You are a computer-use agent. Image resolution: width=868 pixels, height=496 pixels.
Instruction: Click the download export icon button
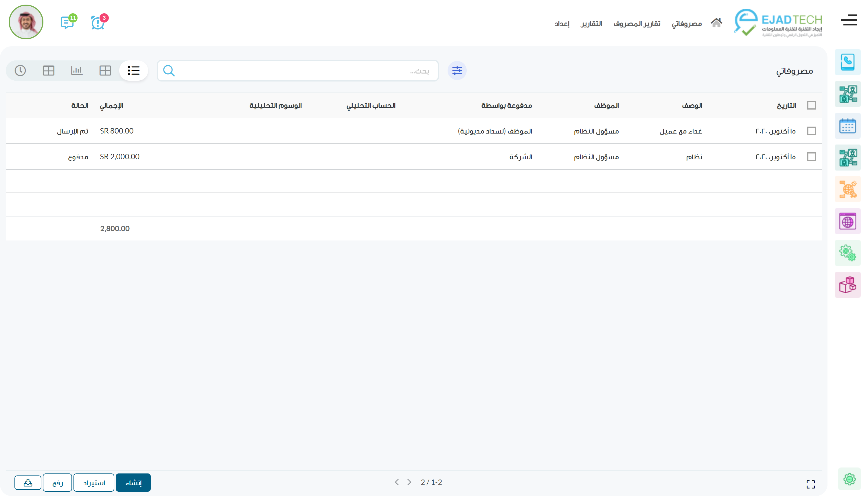point(28,482)
